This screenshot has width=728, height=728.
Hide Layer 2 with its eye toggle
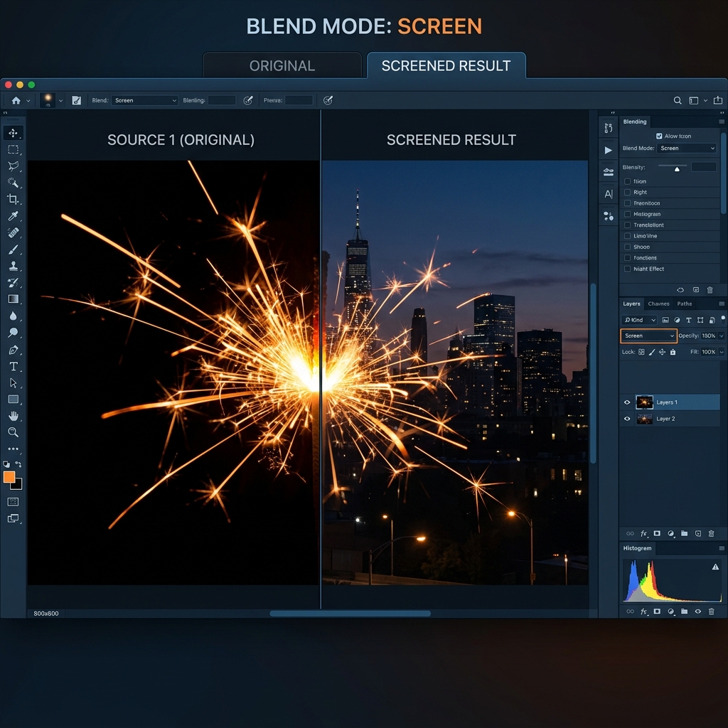click(x=626, y=419)
